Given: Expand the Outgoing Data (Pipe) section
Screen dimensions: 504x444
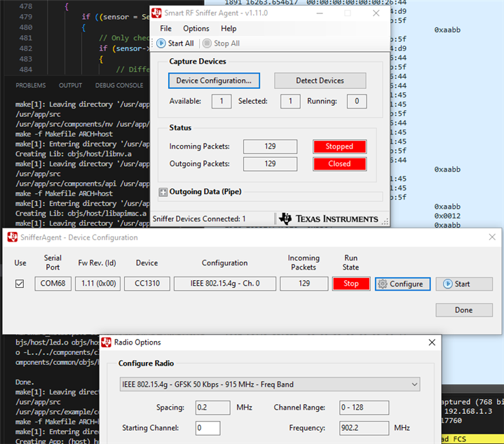Looking at the screenshot, I should (163, 192).
